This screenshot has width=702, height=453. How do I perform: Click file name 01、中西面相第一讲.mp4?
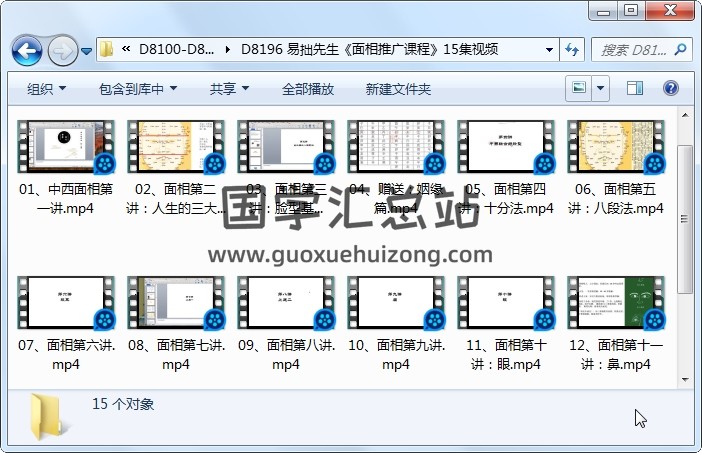(66, 199)
